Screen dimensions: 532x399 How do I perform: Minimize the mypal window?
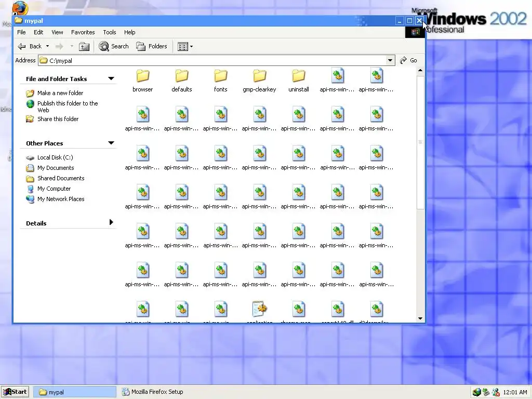tap(400, 21)
